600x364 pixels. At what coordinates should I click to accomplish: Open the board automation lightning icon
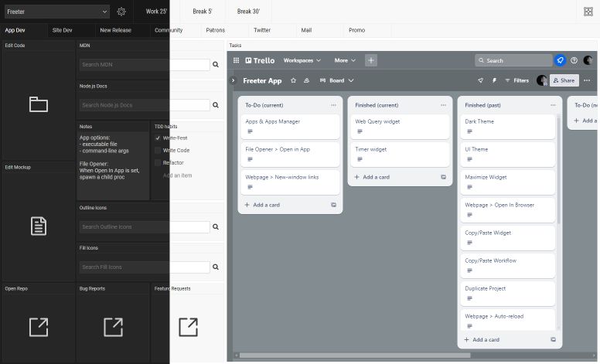click(x=494, y=80)
